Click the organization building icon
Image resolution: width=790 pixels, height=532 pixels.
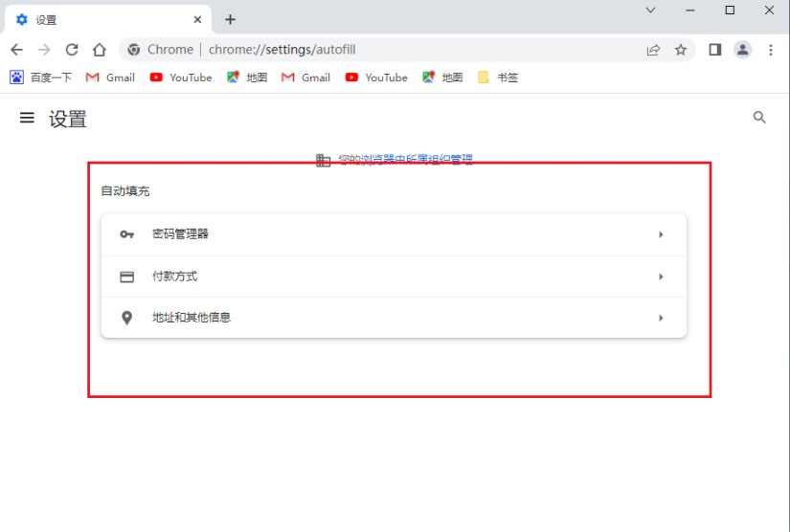[323, 161]
